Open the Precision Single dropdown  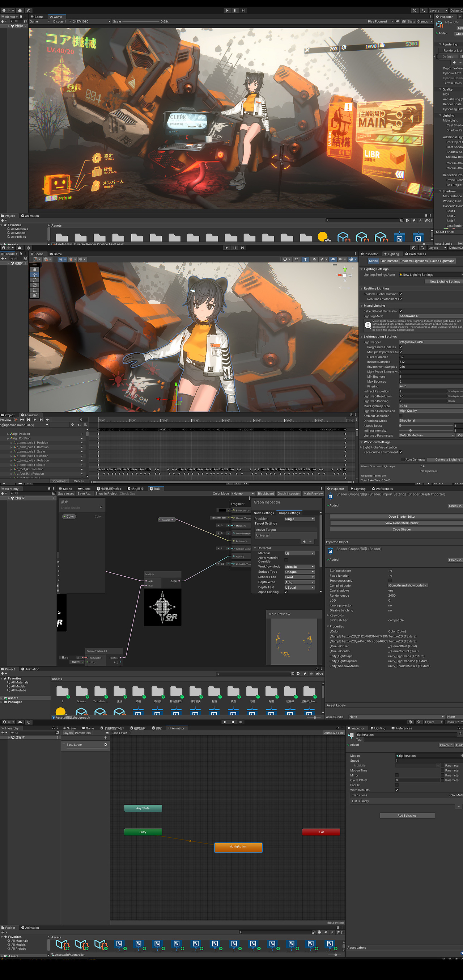click(x=300, y=519)
